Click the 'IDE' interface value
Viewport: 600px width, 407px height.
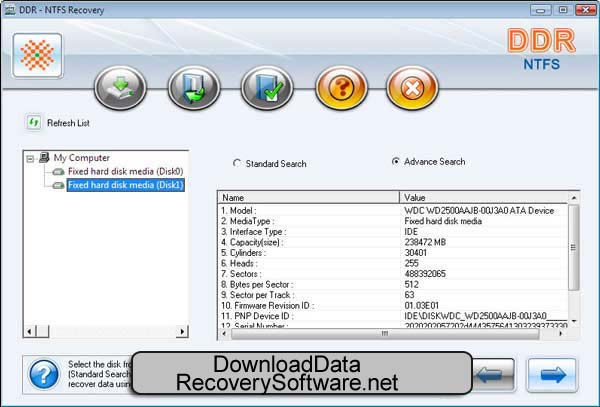click(411, 232)
